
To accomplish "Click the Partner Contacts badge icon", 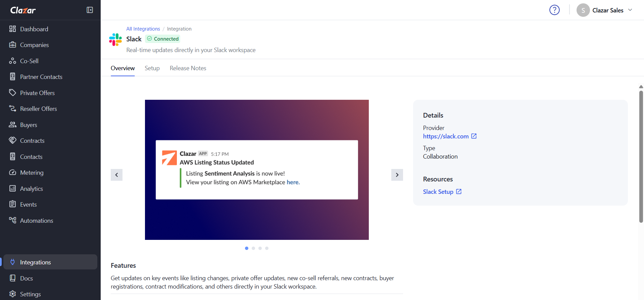I will tap(12, 77).
